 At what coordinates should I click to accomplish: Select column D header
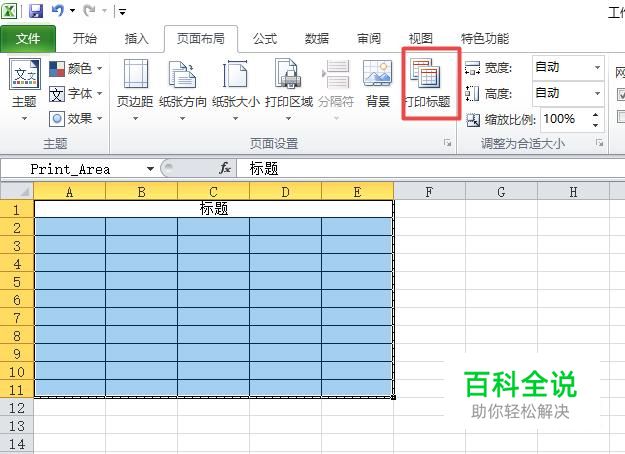point(285,192)
